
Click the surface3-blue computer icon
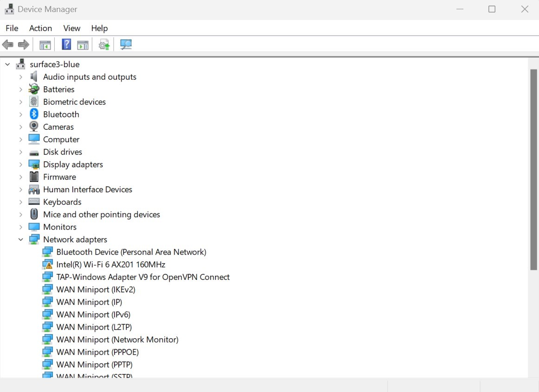click(20, 64)
